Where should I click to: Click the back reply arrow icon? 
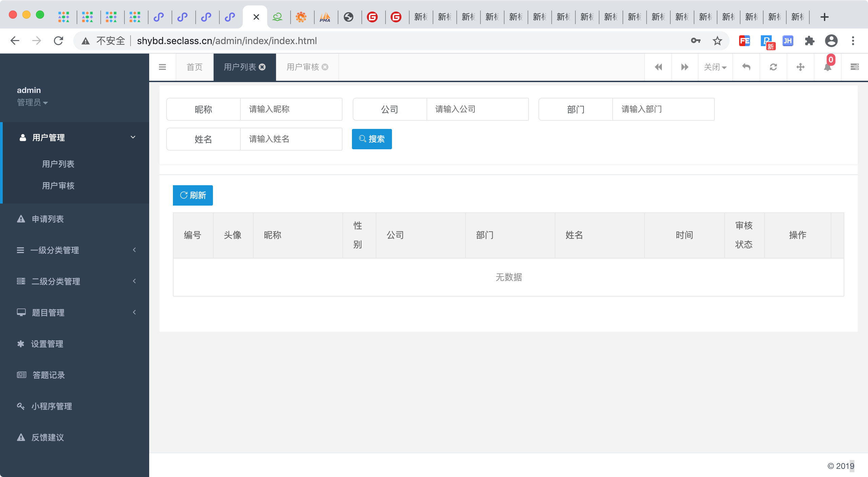(746, 67)
